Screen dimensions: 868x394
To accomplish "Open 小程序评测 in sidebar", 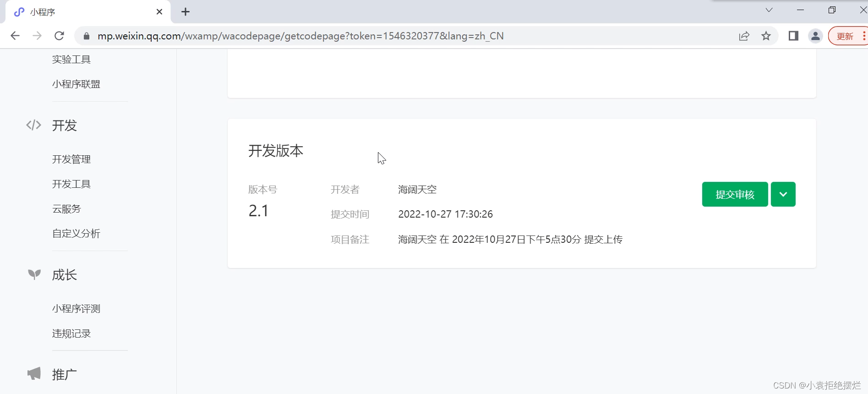I will coord(76,308).
